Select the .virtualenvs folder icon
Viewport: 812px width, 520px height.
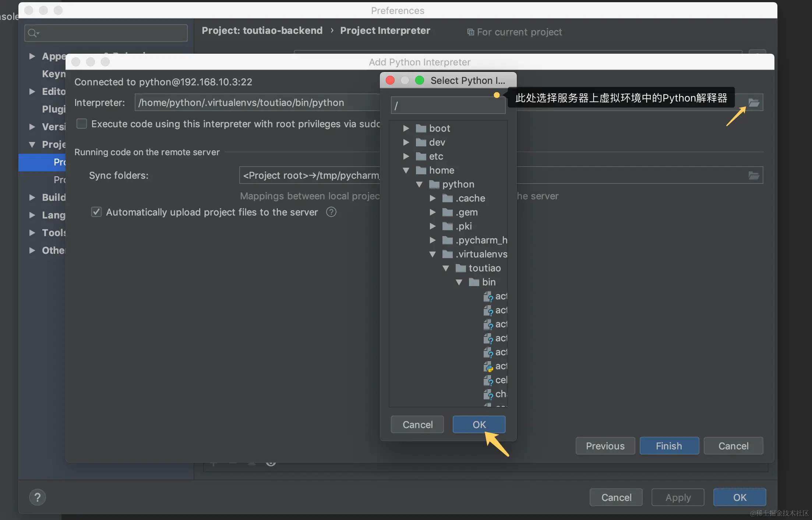pyautogui.click(x=447, y=254)
